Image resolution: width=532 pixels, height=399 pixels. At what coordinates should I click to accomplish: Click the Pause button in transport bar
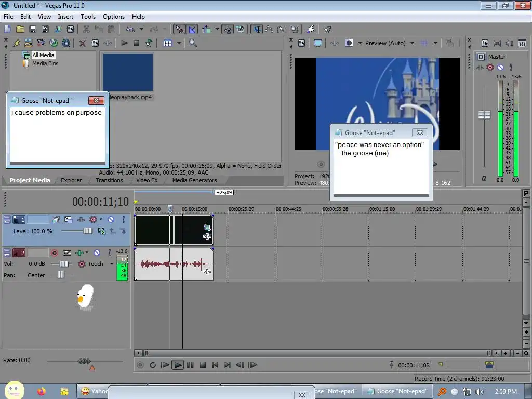point(190,365)
